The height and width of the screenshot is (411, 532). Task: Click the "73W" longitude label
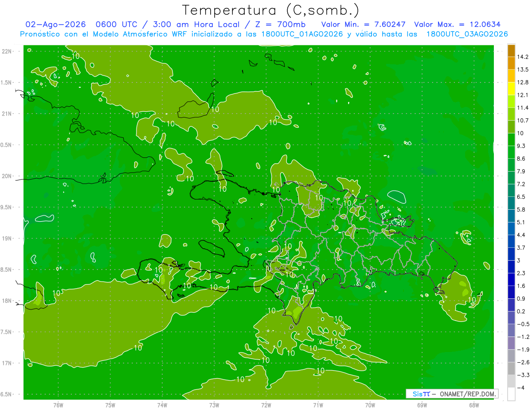tap(214, 405)
